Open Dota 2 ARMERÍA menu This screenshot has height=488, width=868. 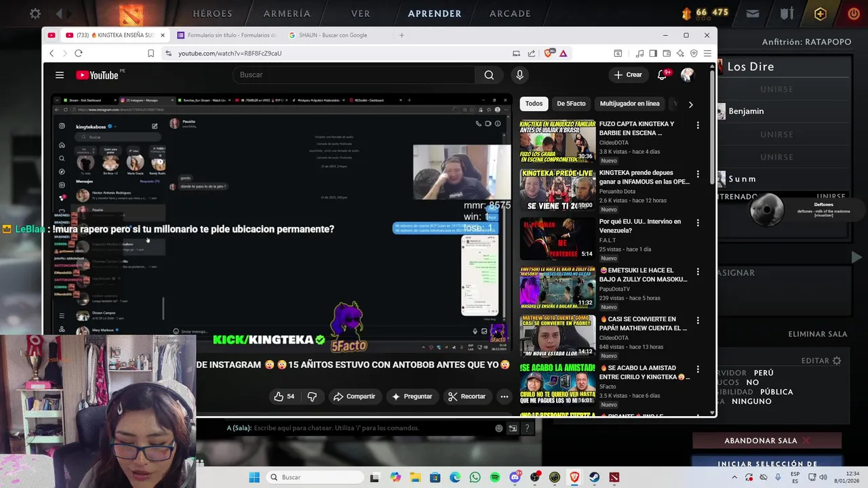[287, 14]
